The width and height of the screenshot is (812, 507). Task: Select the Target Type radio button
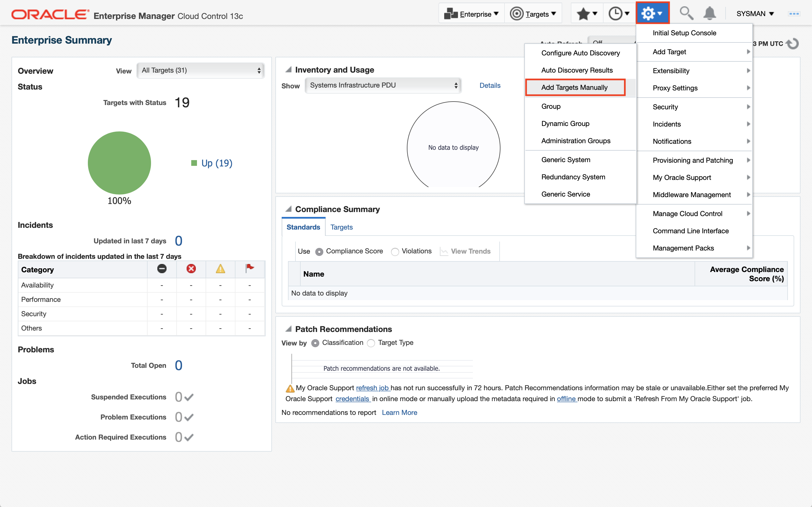point(371,343)
